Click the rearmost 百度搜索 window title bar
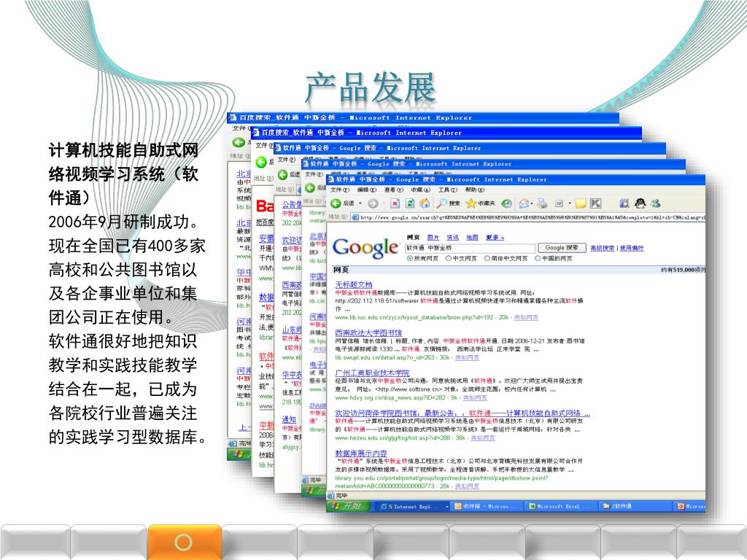The width and height of the screenshot is (747, 560). (423, 117)
